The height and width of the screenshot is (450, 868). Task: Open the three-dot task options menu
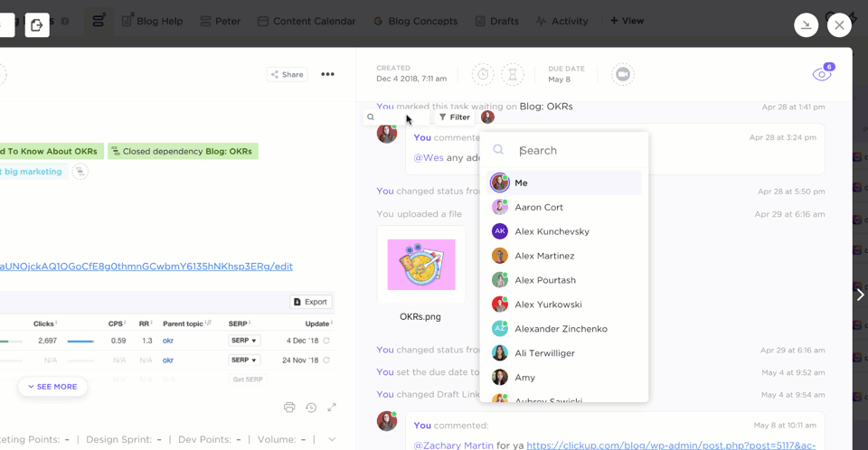(x=327, y=74)
